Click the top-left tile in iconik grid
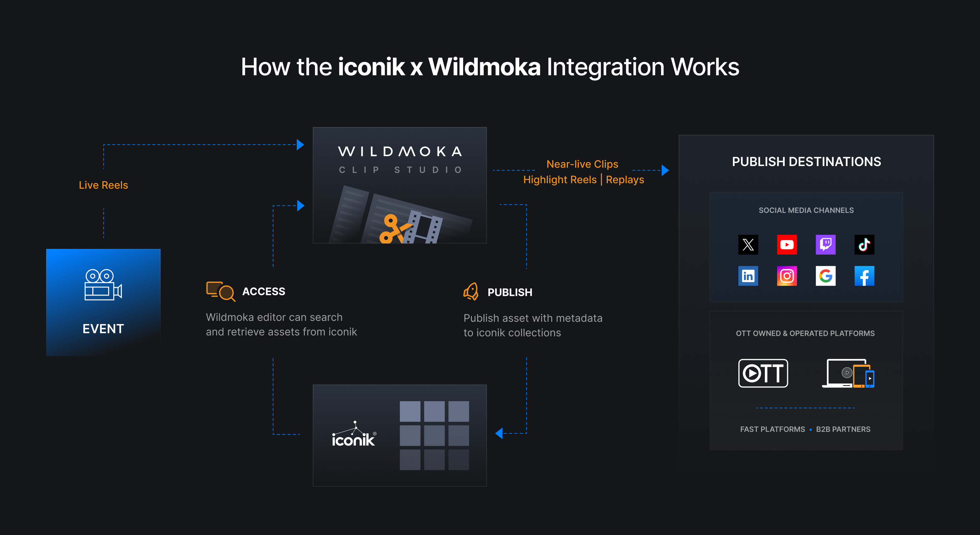The image size is (980, 535). 410,411
